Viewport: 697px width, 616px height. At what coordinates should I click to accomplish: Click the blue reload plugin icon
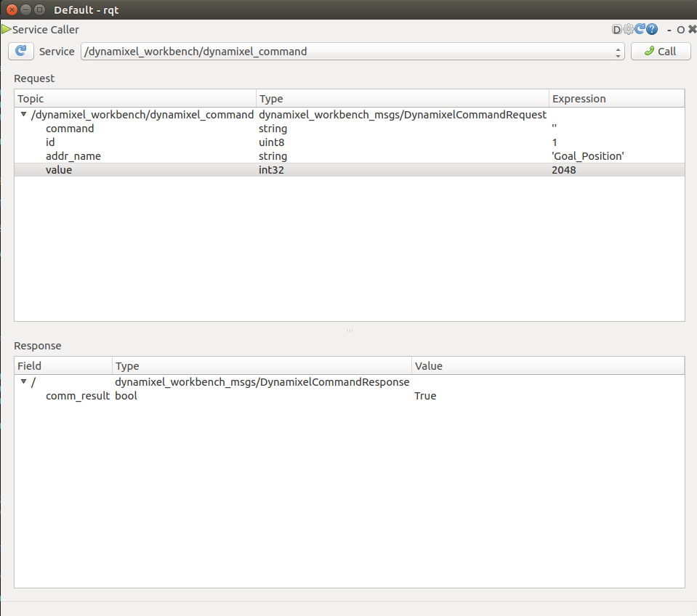click(640, 30)
